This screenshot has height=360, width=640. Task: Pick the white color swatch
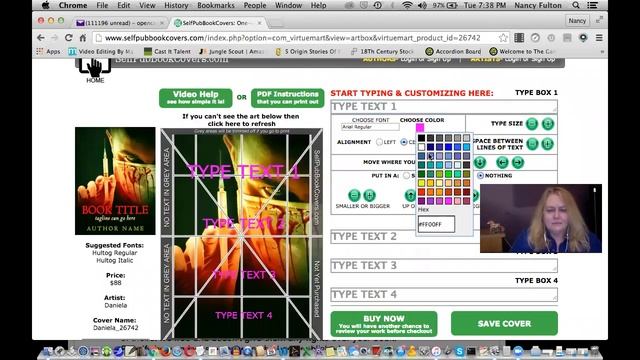[421, 147]
